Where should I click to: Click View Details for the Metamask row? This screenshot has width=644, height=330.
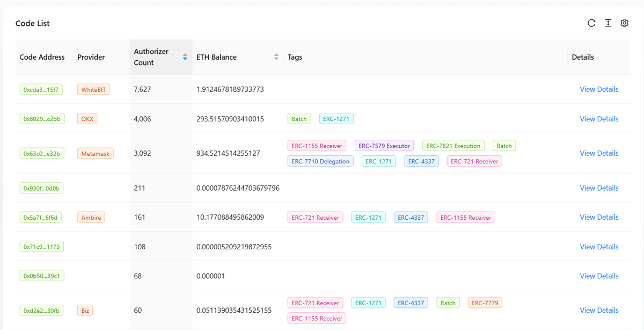pos(599,153)
